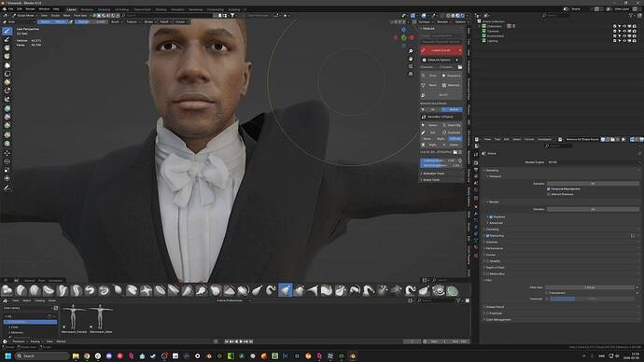
Task: Enable the Motion Blur checkbox
Action: tap(487, 273)
